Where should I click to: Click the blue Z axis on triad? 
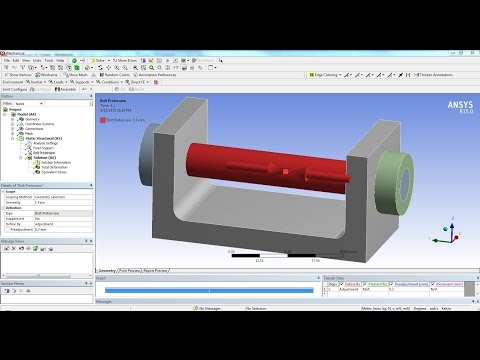(452, 230)
